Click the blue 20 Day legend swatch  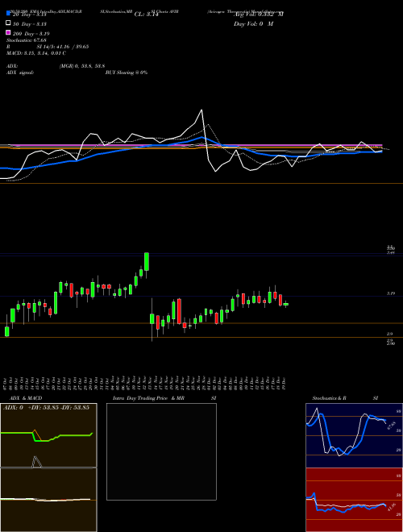point(8,13)
